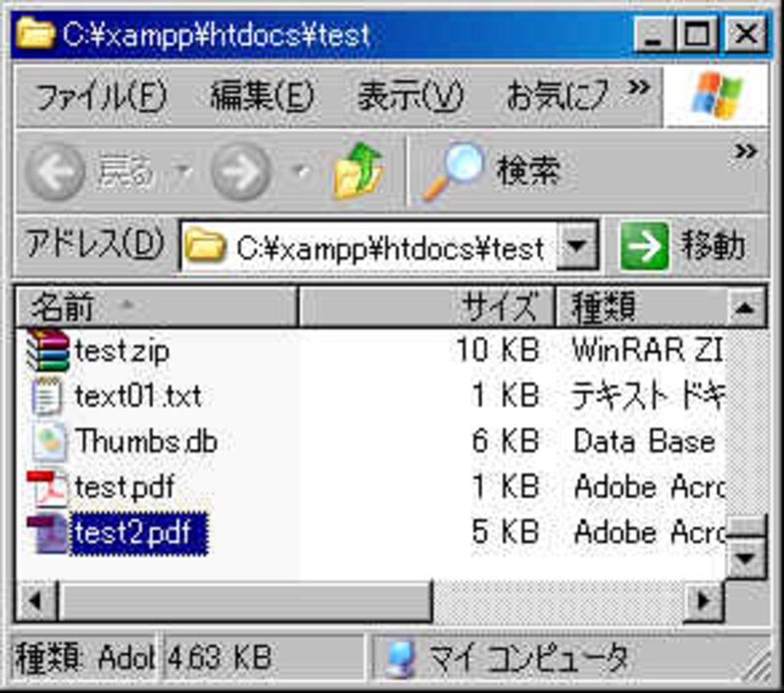
Task: Click the horizontal scrollbar thumb
Action: [x=245, y=601]
